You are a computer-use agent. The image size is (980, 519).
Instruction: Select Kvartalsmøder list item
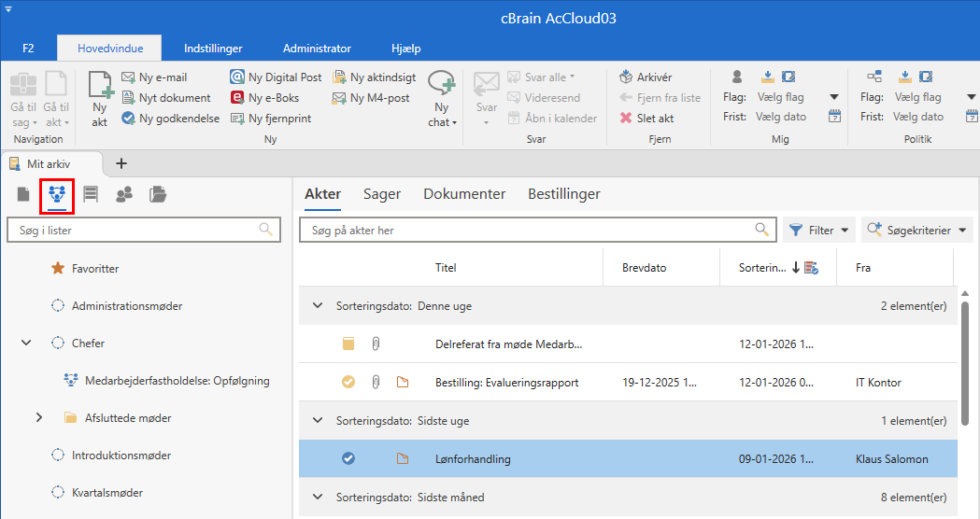[107, 493]
